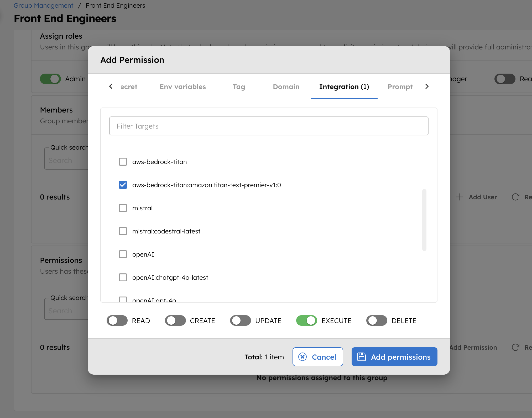Click the Front End Engineers breadcrumb text
Screen dimensions: 532x418
click(x=115, y=5)
